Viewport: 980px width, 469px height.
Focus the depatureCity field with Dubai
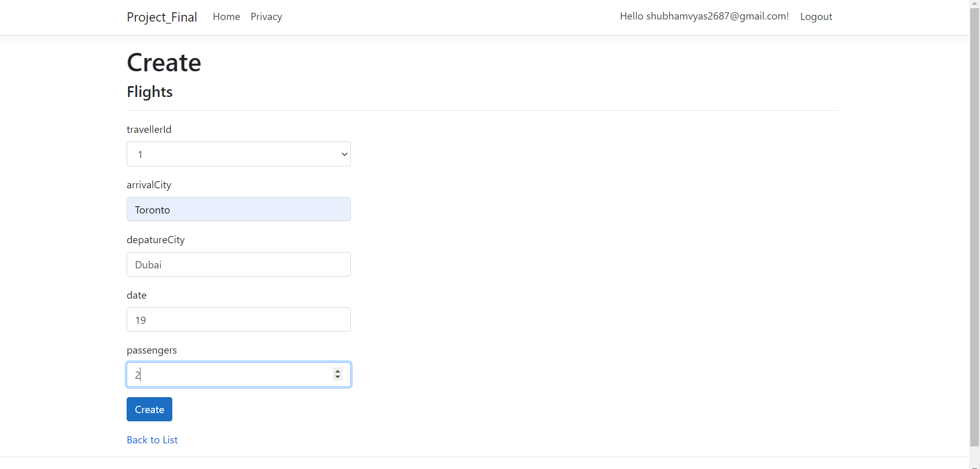pos(238,264)
